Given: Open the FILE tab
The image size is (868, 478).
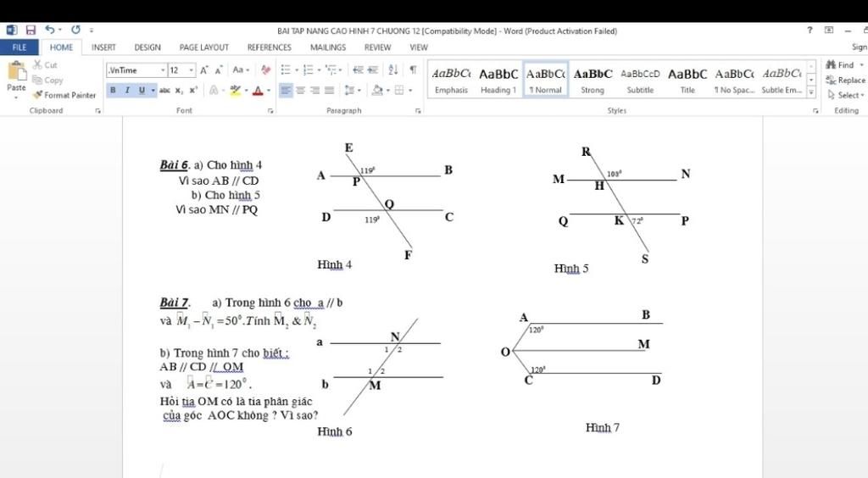Looking at the screenshot, I should 19,47.
